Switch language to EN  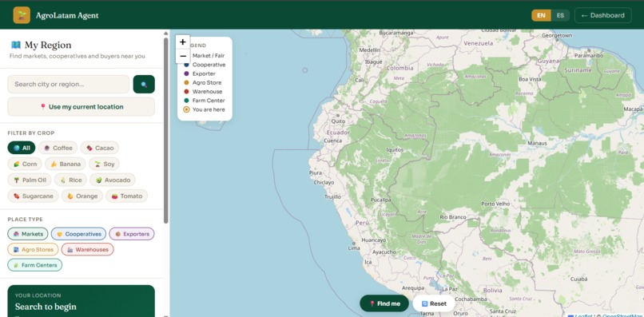(541, 16)
